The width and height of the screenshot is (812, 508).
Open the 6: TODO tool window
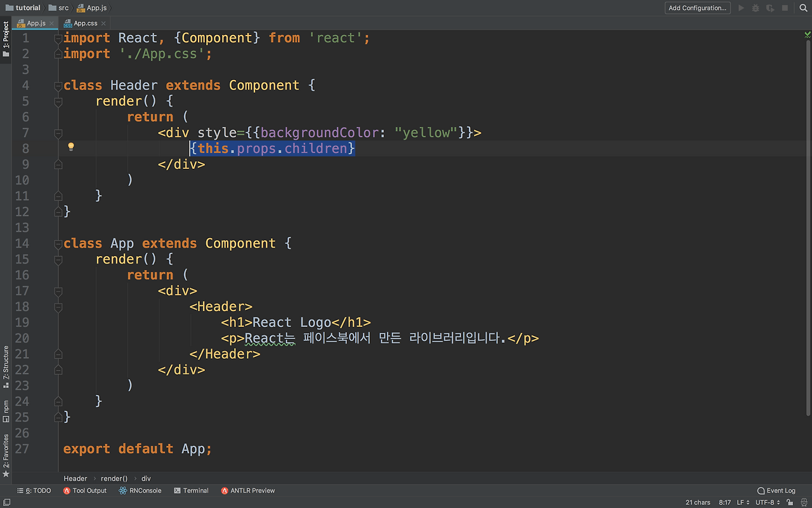(34, 490)
